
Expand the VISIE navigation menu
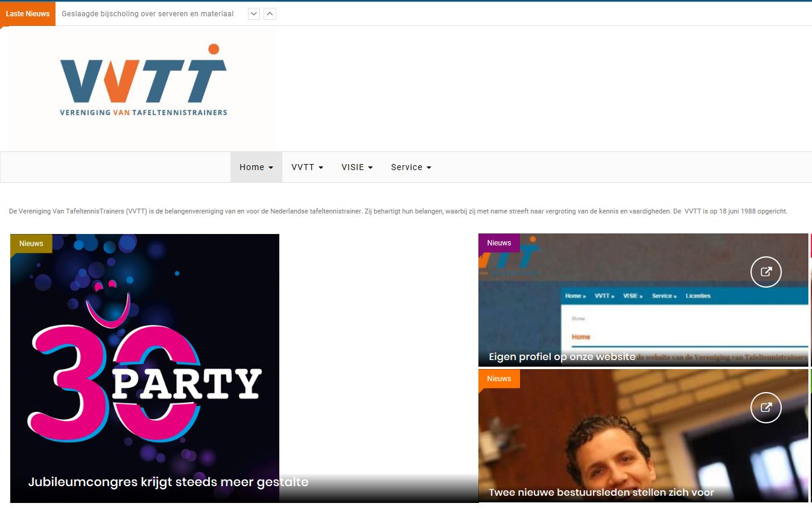[x=357, y=167]
